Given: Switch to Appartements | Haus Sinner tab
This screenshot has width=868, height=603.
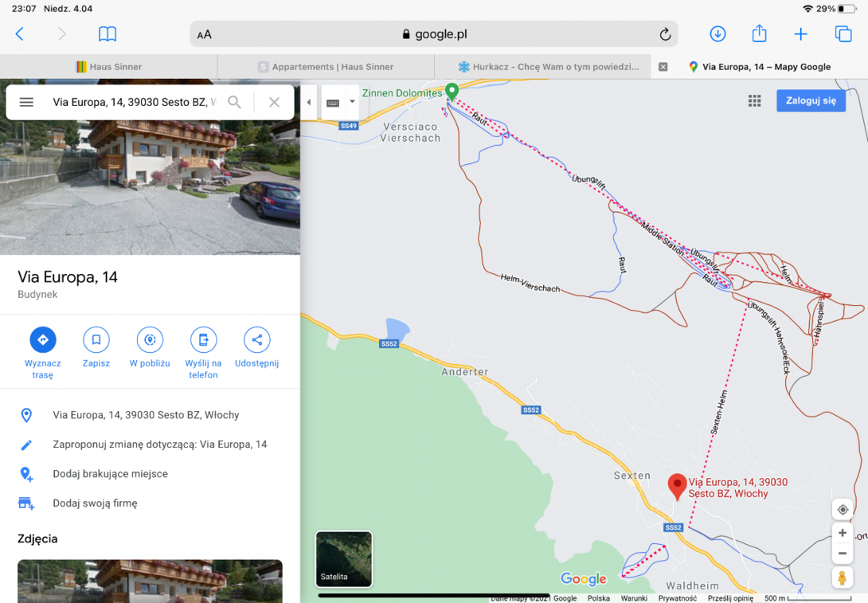Looking at the screenshot, I should (x=326, y=66).
